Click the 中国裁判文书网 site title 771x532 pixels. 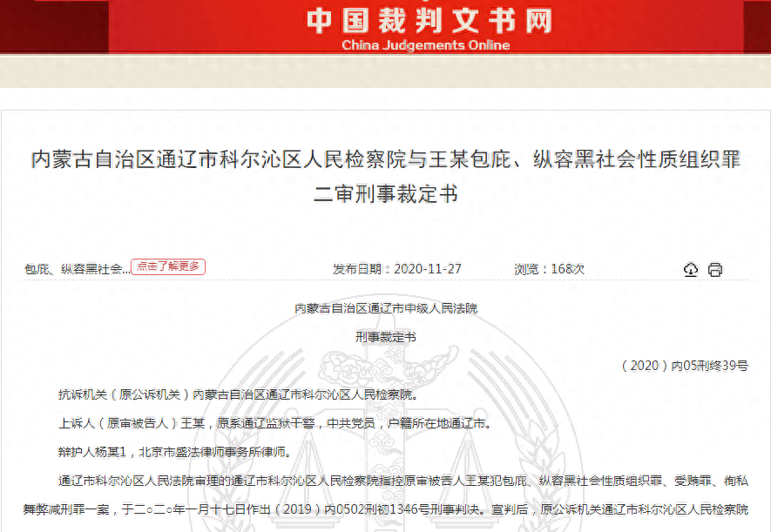pyautogui.click(x=429, y=20)
